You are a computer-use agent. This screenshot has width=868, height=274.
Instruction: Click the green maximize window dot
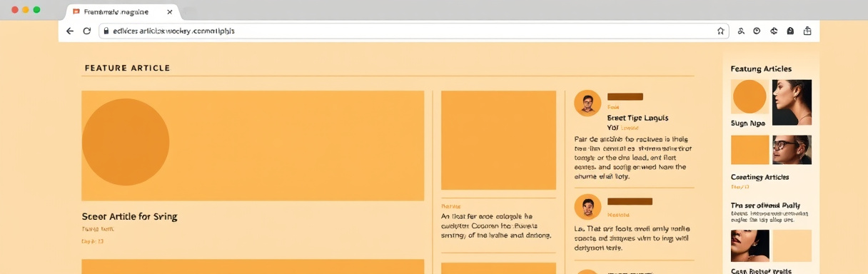point(37,10)
